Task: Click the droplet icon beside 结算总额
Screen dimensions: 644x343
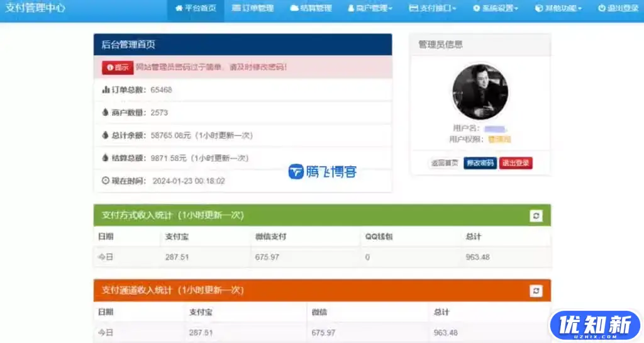Action: click(x=106, y=158)
